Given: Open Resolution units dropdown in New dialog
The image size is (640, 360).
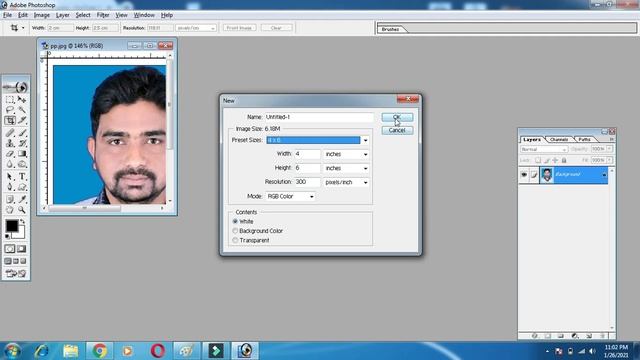Looking at the screenshot, I should (365, 182).
